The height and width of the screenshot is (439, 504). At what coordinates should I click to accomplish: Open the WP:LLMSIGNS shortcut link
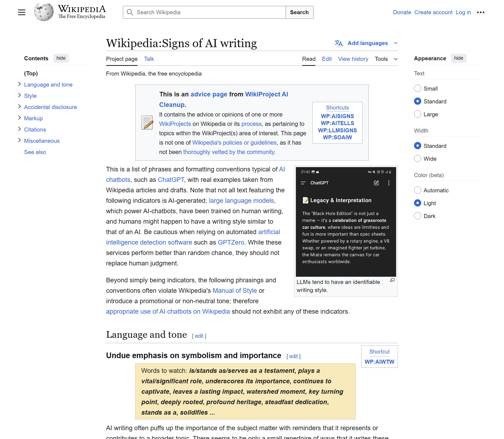(x=337, y=130)
